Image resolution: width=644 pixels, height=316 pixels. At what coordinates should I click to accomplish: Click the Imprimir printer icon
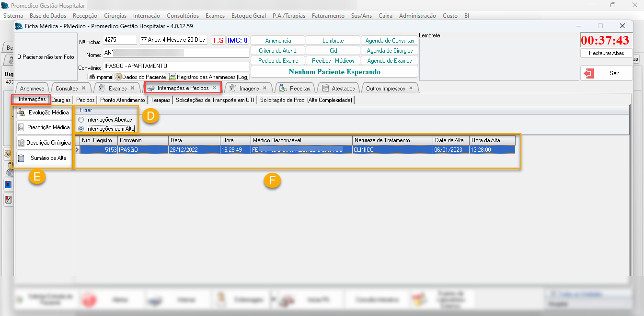tap(100, 77)
